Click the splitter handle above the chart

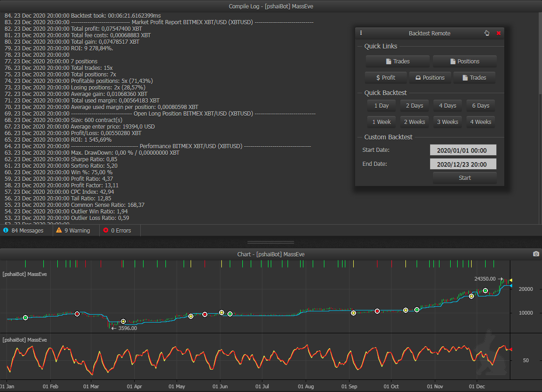271,242
